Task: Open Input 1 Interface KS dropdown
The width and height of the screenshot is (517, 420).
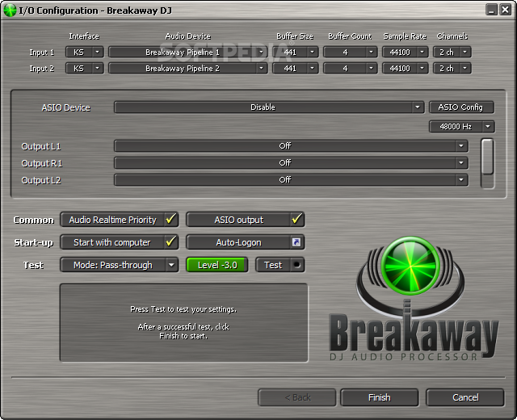Action: (85, 52)
